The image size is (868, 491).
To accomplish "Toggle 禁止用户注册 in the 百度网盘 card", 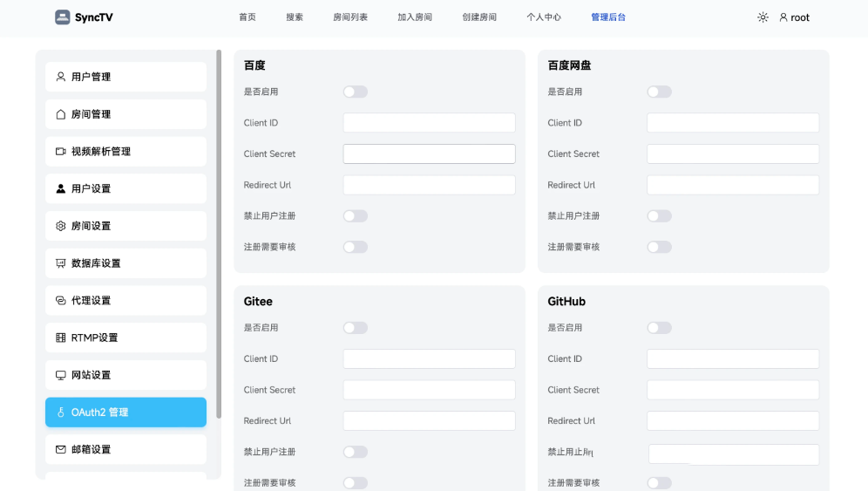I will click(x=660, y=215).
